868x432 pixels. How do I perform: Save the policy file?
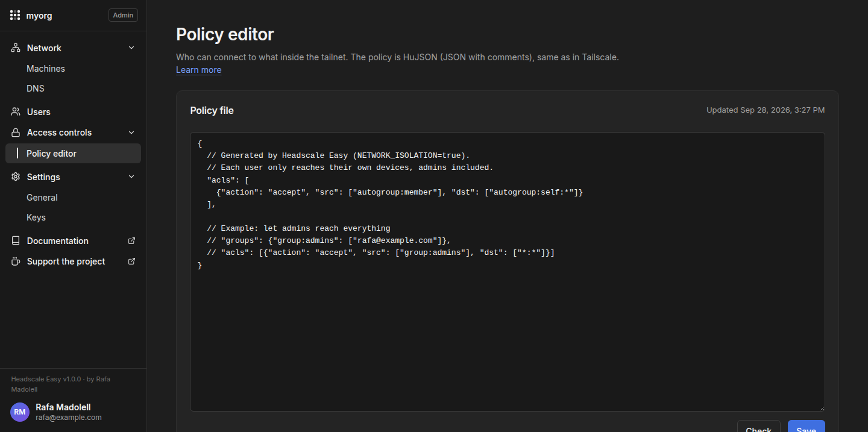point(807,426)
